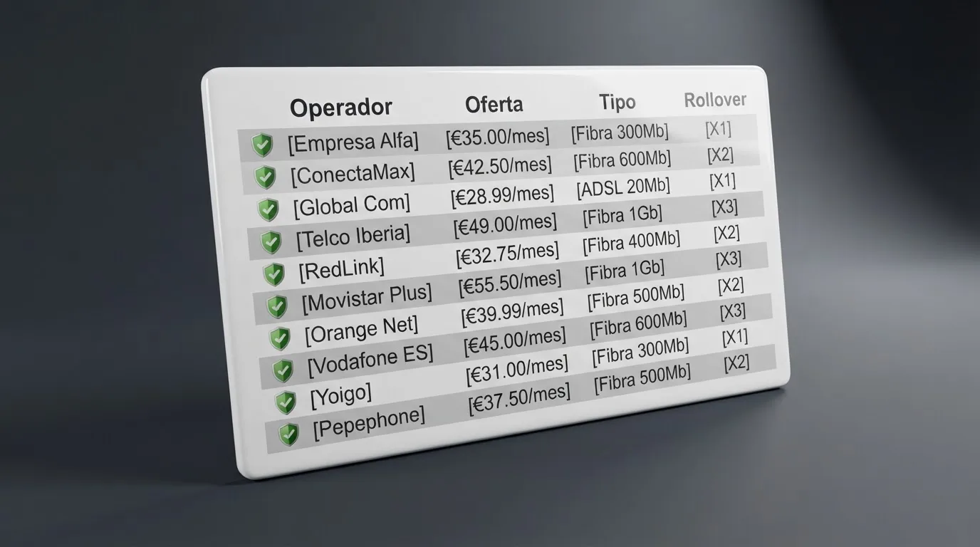Click the Operador column header
This screenshot has height=547, width=980.
click(341, 108)
